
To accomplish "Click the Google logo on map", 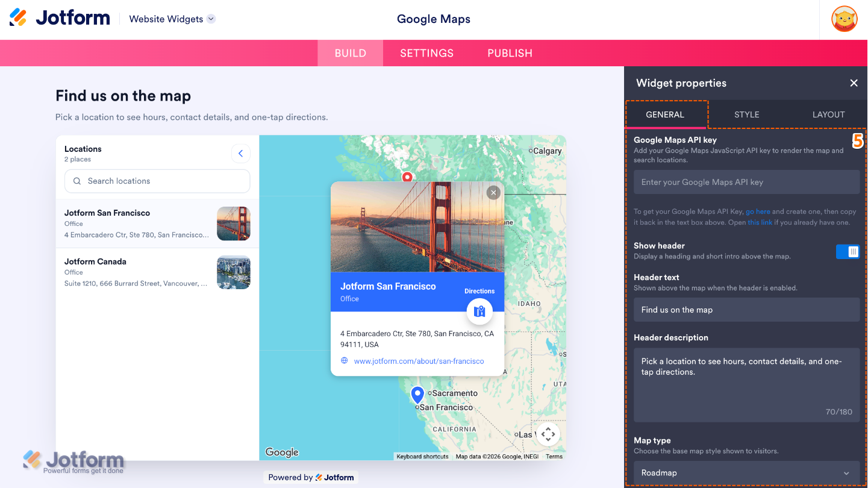I will (x=282, y=452).
